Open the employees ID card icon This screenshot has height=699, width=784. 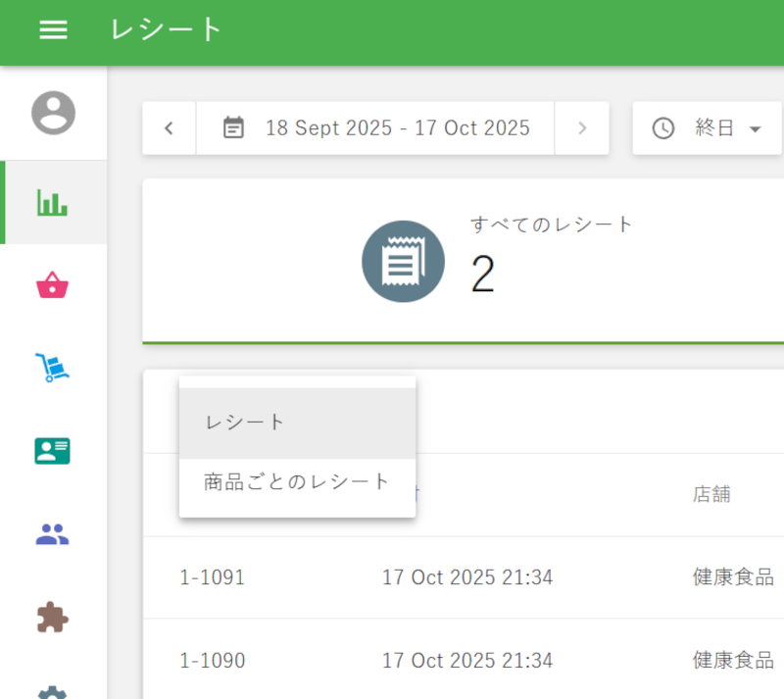pos(53,451)
